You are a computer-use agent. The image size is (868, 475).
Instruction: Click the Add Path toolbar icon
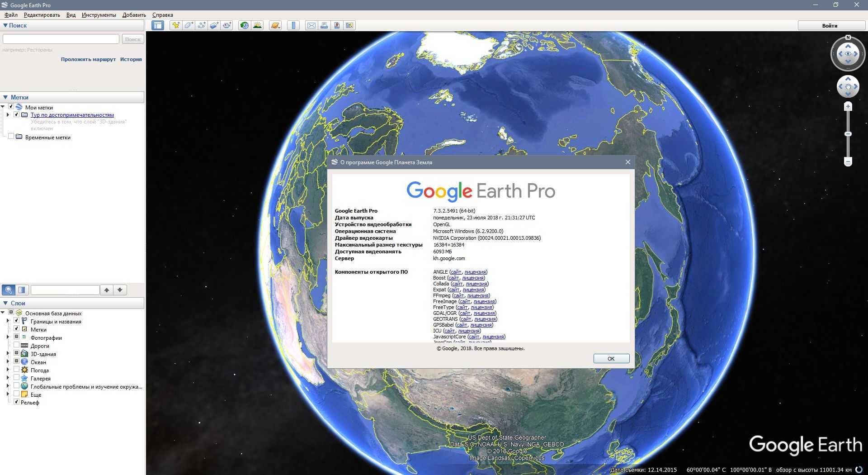click(x=202, y=25)
